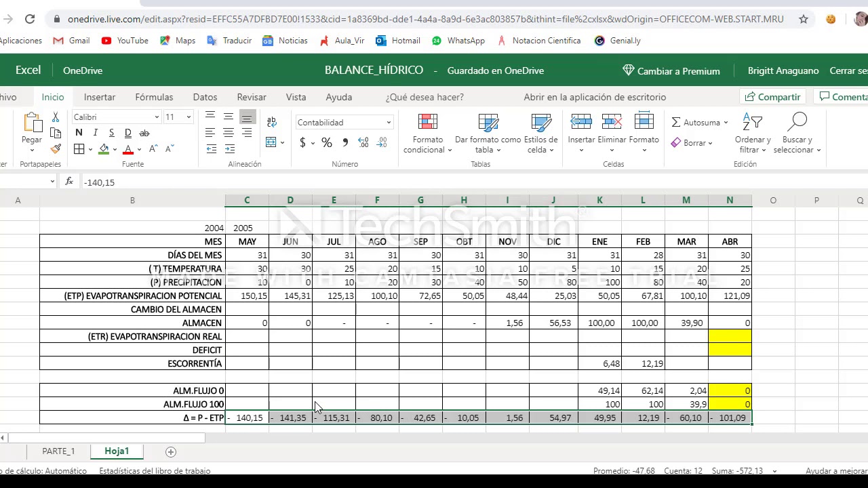
Task: Switch to the Vista ribbon tab
Action: click(x=296, y=97)
